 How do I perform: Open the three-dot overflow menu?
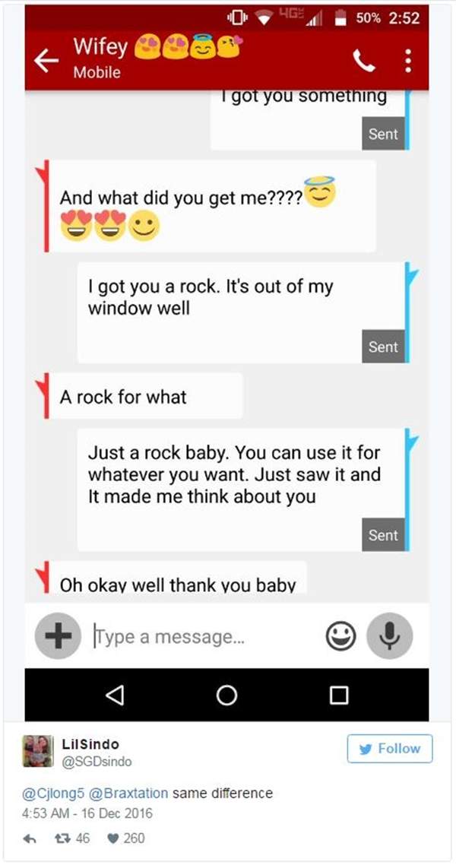pos(408,61)
